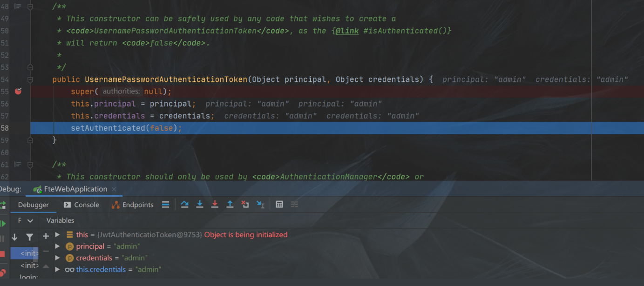This screenshot has height=286, width=644.
Task: Expand the principal variable node
Action: (57, 246)
